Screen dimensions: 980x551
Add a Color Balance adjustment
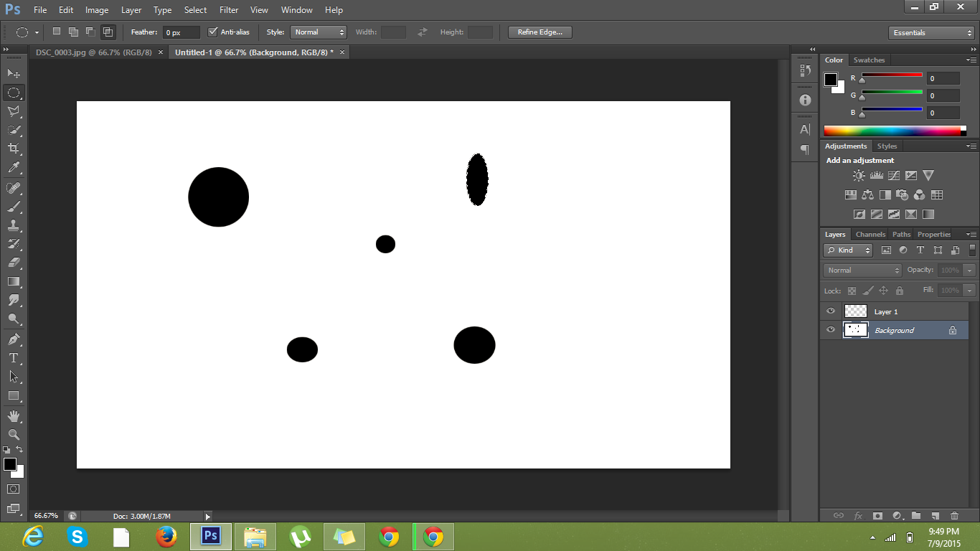pos(868,194)
